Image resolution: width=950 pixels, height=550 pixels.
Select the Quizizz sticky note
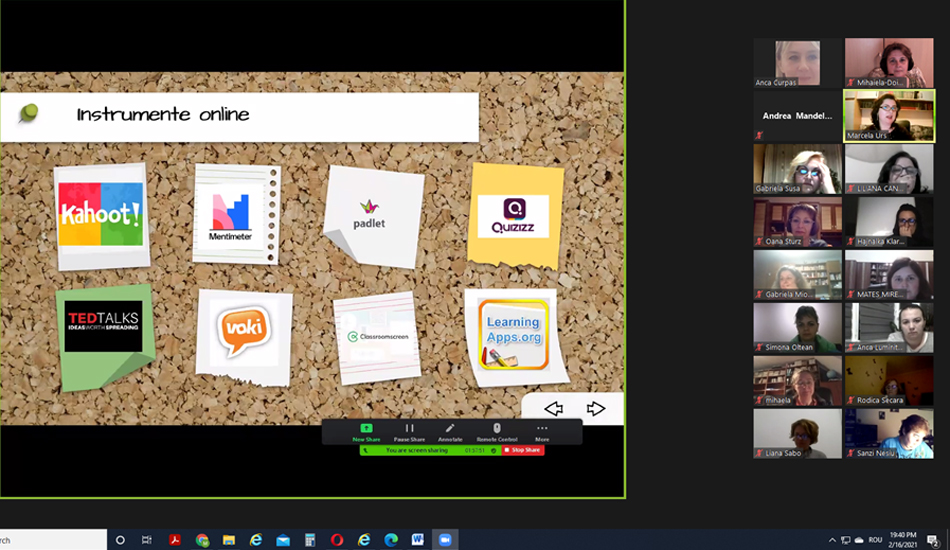(514, 216)
